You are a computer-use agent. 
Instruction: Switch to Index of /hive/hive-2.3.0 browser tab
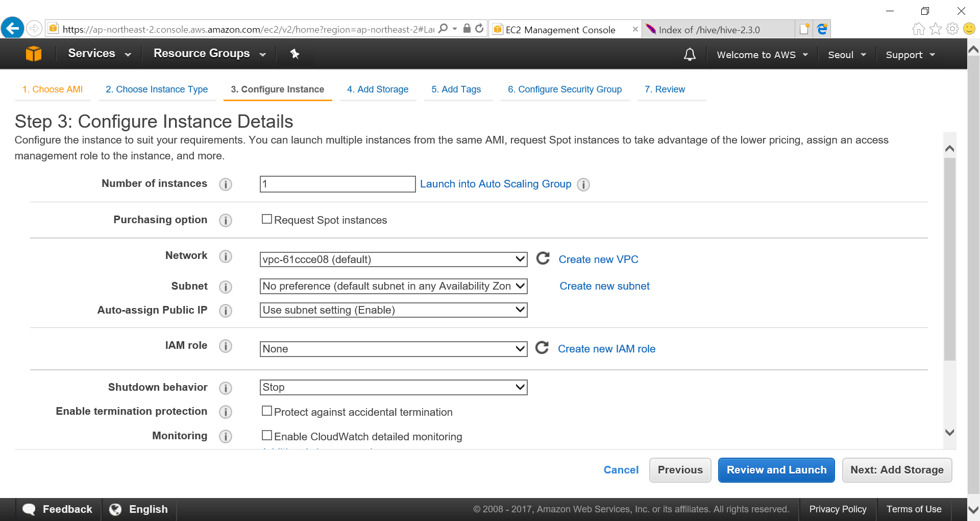pos(717,30)
